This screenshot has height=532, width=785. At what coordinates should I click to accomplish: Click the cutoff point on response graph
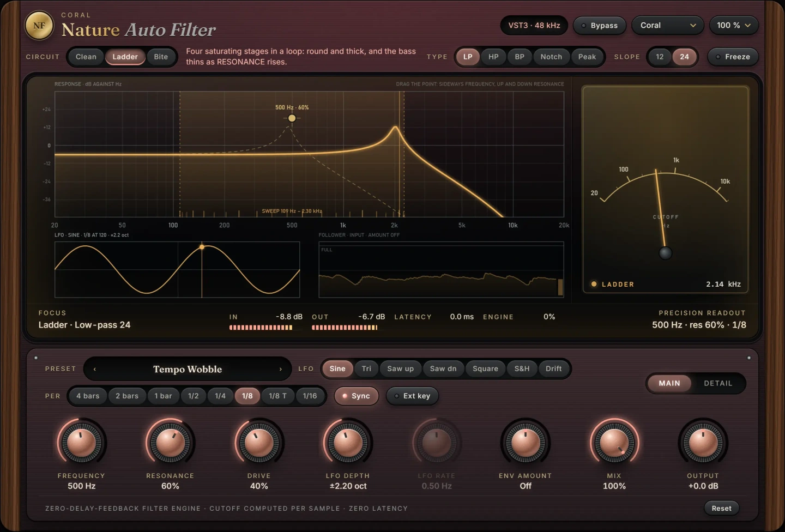pos(292,118)
